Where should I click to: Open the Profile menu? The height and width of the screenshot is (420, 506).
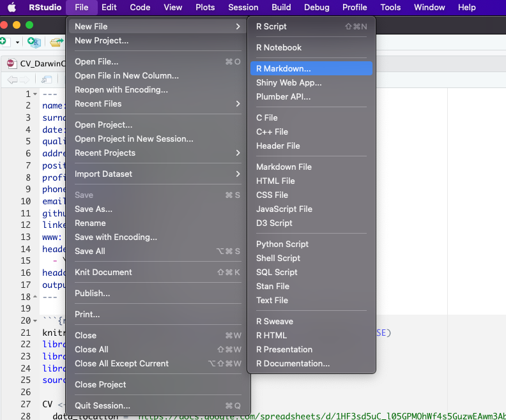(355, 7)
